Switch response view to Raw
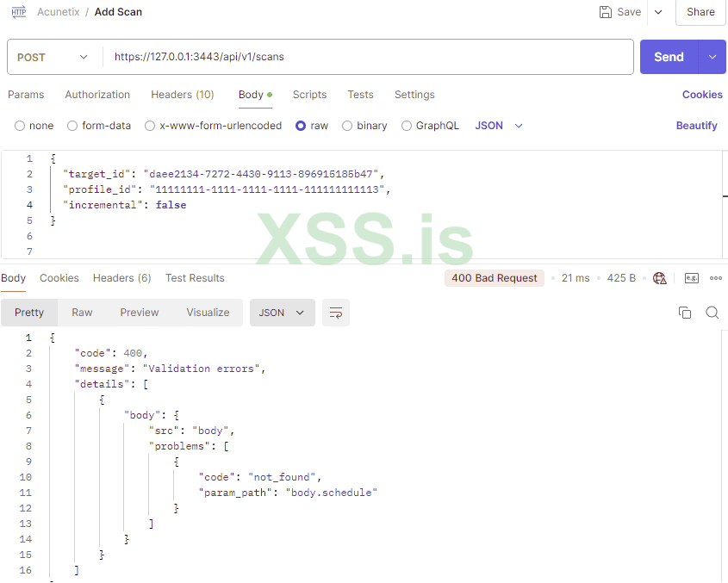The image size is (728, 583). tap(82, 313)
